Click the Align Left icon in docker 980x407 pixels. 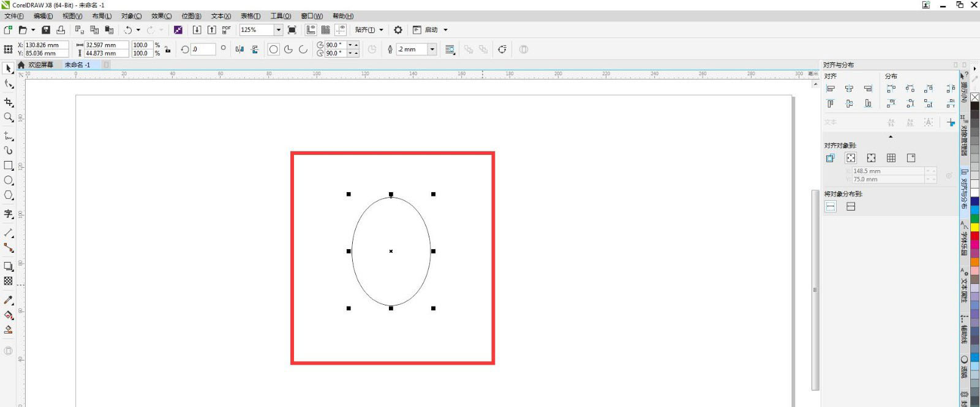tap(831, 89)
